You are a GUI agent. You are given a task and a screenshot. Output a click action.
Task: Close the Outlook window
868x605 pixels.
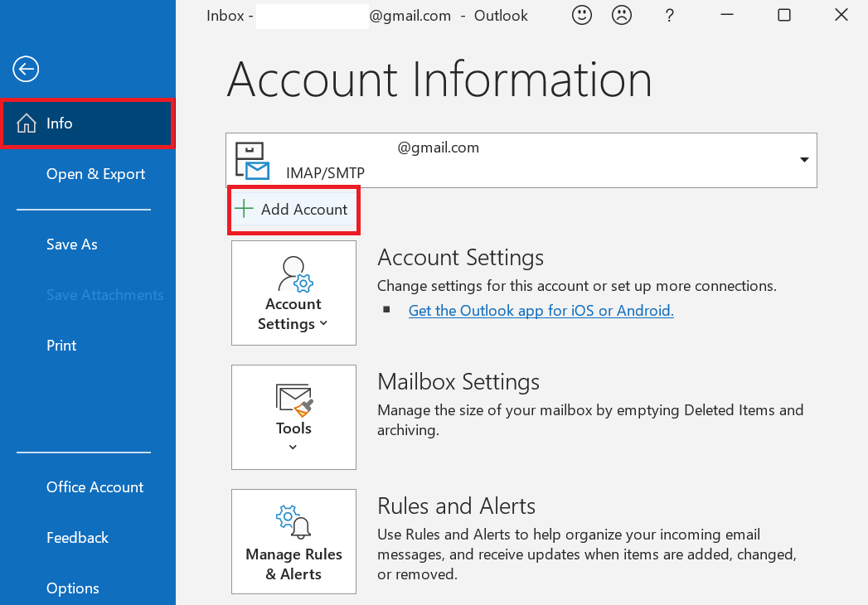841,15
